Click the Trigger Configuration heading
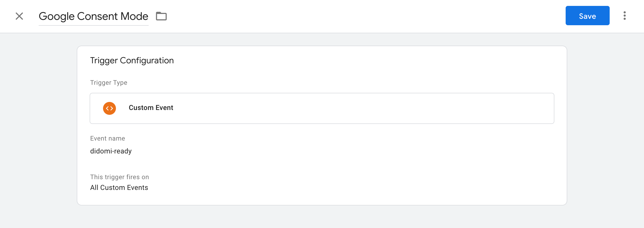This screenshot has width=644, height=228. pyautogui.click(x=132, y=60)
